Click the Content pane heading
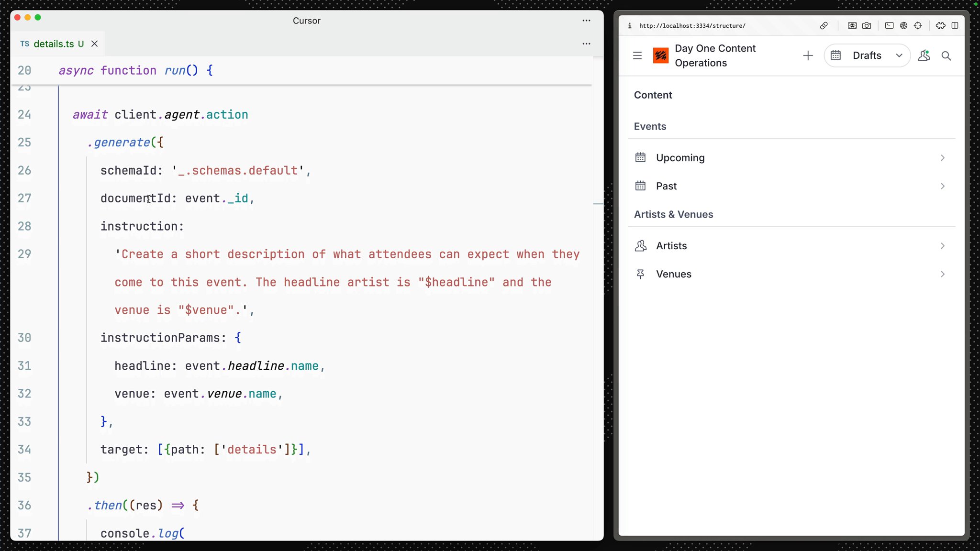The image size is (980, 551). tap(653, 95)
